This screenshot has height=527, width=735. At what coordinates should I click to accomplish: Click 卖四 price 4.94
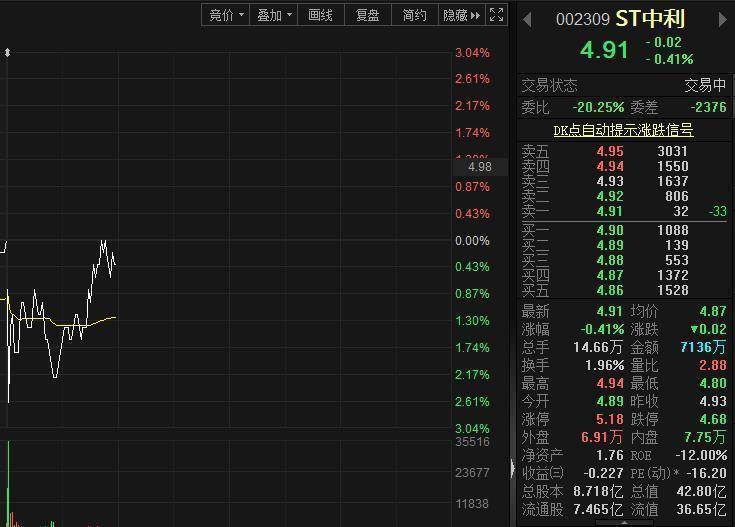click(x=610, y=166)
